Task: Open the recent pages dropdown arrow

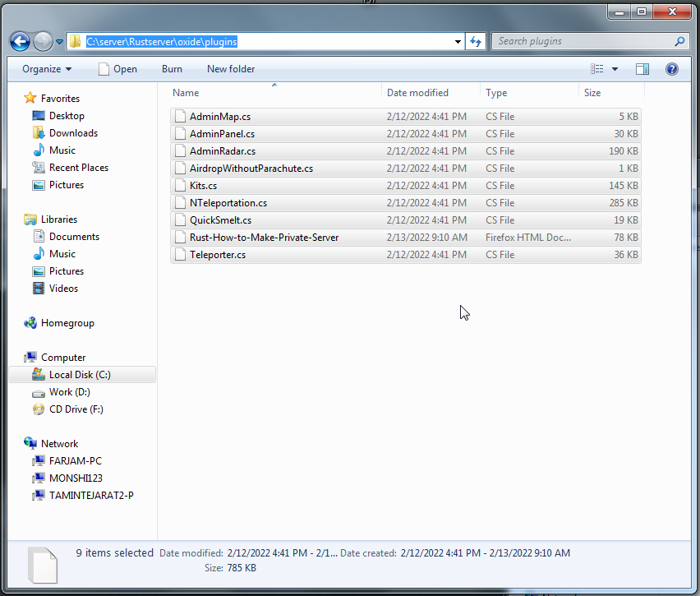Action: click(x=60, y=42)
